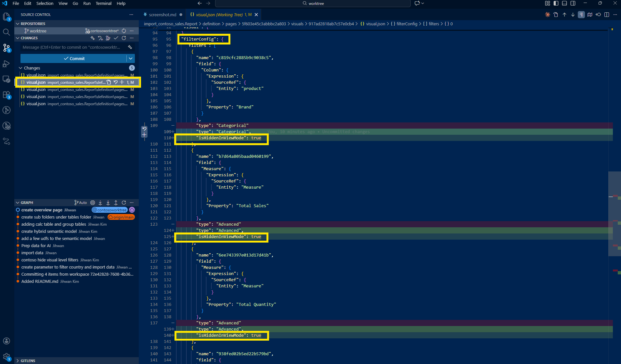Expand the GitLens section
The height and width of the screenshot is (364, 621).
(x=18, y=361)
